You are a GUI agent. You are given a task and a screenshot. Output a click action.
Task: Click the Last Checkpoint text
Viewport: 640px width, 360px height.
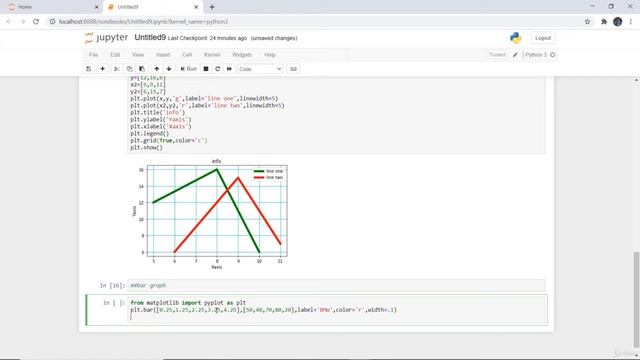(x=207, y=38)
